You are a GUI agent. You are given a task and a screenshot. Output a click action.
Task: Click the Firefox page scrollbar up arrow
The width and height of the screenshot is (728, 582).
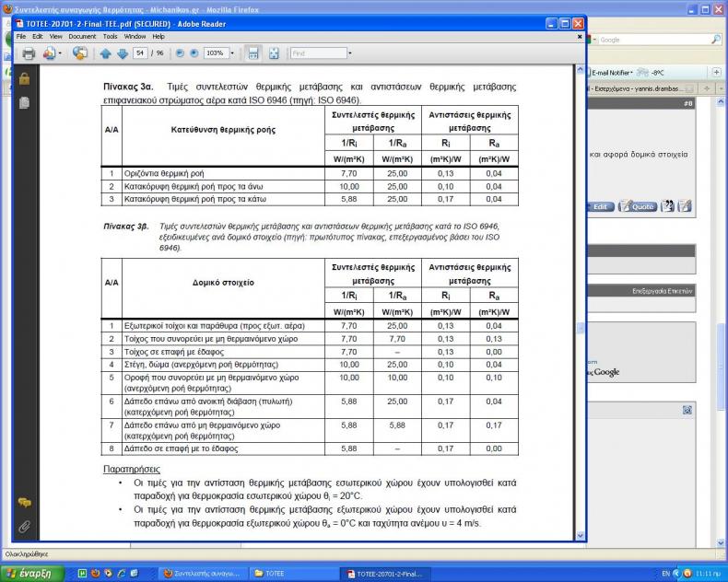coord(721,101)
